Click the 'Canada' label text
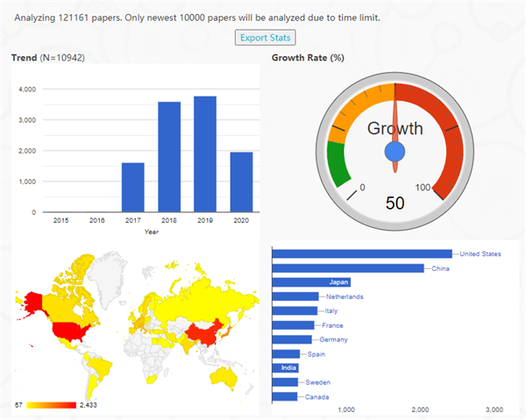 point(316,397)
